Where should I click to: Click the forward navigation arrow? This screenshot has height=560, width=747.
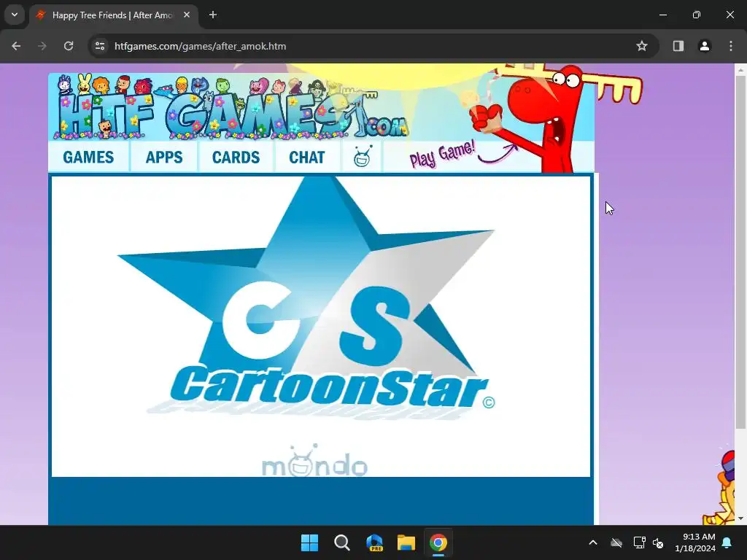[x=42, y=46]
